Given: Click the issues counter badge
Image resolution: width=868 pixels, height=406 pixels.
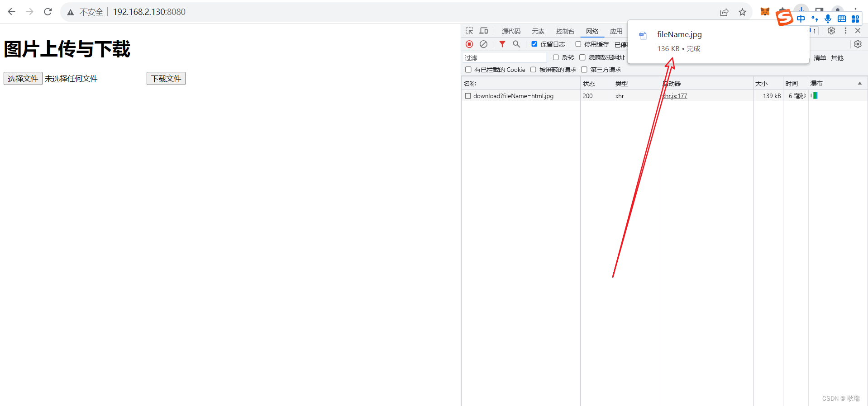Looking at the screenshot, I should (x=813, y=31).
